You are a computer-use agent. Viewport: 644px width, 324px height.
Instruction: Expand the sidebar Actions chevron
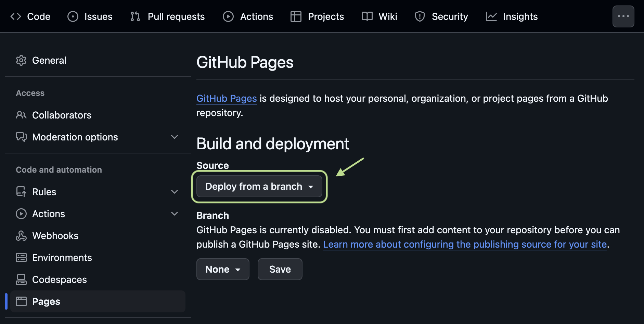click(x=175, y=214)
